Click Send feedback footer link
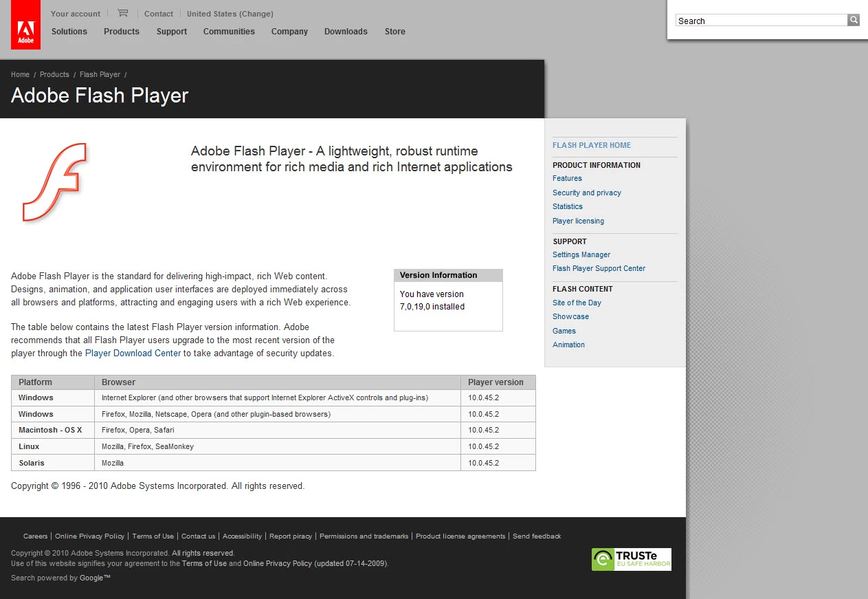Screen dimensions: 868x599 coord(537,536)
